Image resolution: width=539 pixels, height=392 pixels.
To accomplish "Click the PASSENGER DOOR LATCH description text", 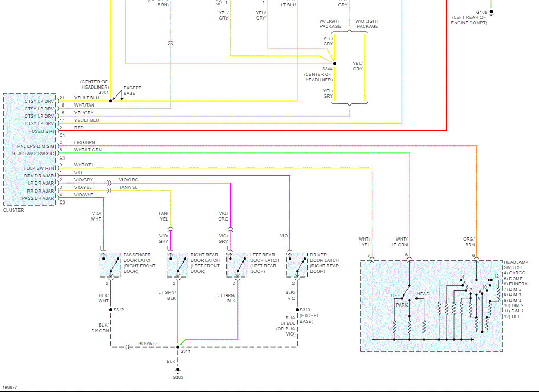I will point(139,263).
